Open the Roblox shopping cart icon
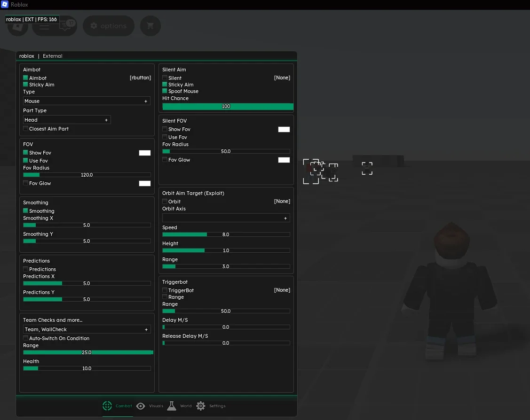Image resolution: width=530 pixels, height=420 pixels. pos(150,25)
